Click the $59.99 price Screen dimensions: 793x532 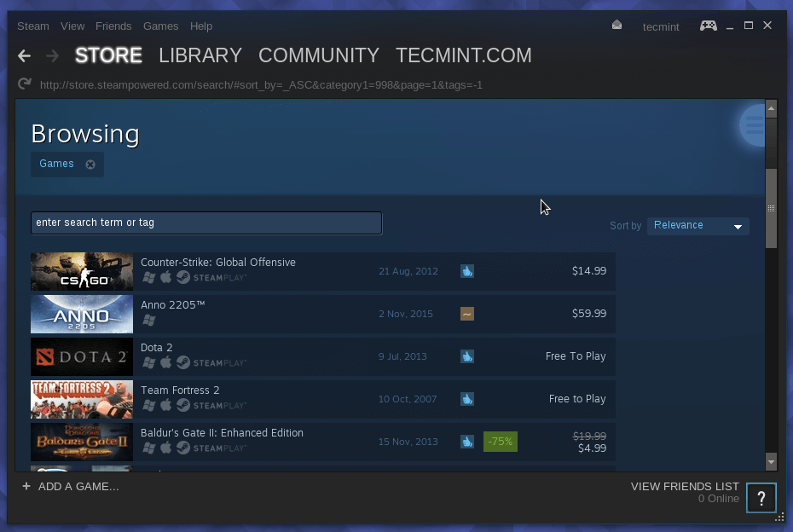(x=589, y=314)
